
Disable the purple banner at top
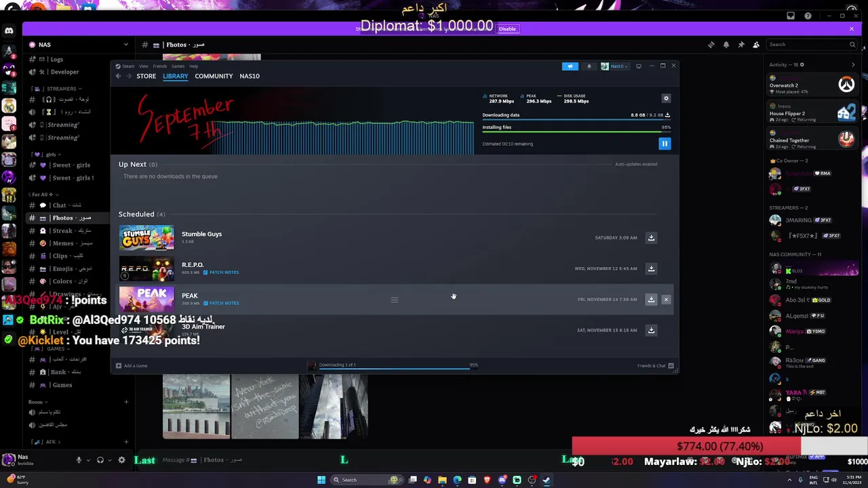point(507,29)
